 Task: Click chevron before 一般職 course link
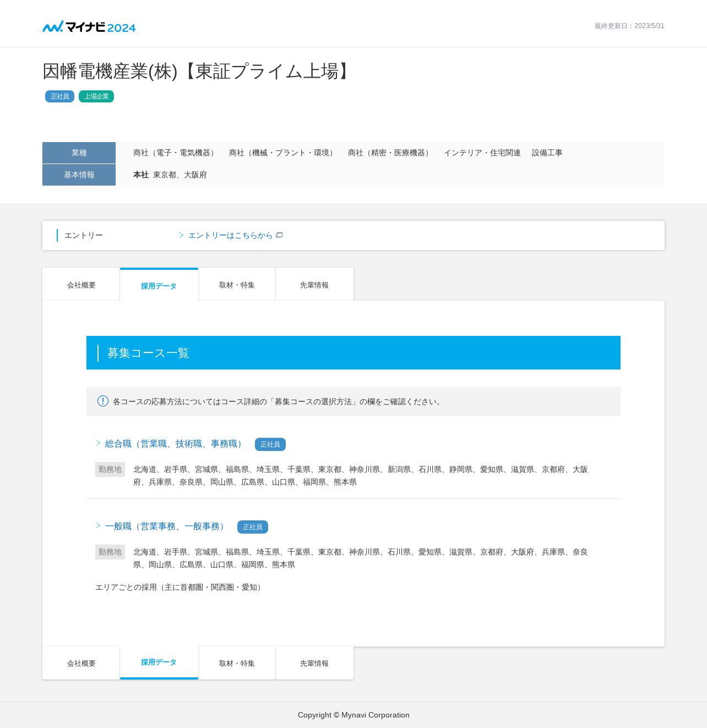99,525
